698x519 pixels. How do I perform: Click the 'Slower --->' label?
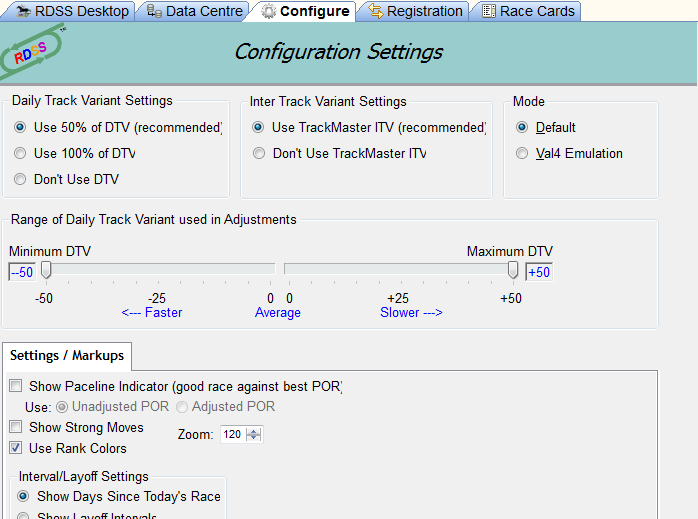411,312
